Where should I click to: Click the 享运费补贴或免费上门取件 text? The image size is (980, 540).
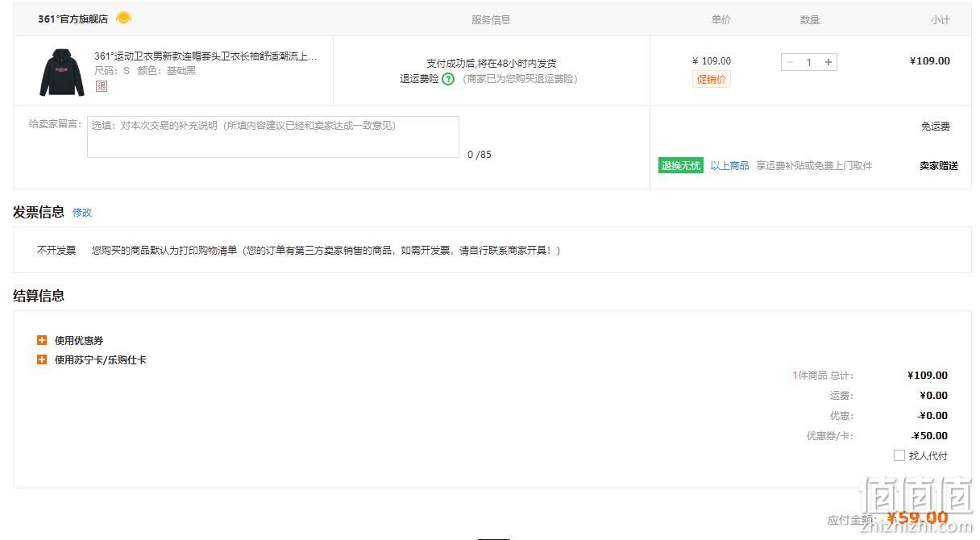(814, 166)
